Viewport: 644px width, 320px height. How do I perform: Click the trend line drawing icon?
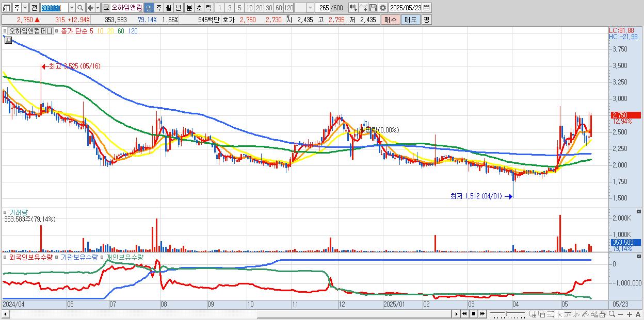568,314
